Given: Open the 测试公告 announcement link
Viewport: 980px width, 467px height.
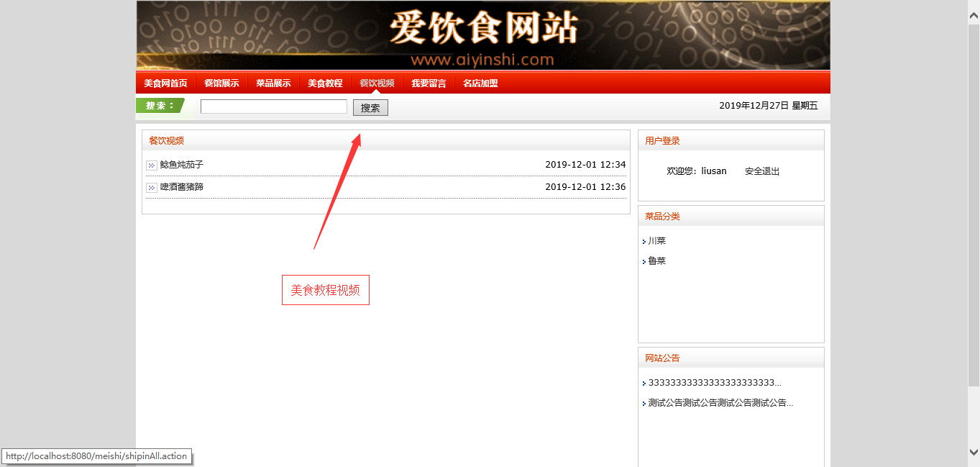Looking at the screenshot, I should point(720,403).
